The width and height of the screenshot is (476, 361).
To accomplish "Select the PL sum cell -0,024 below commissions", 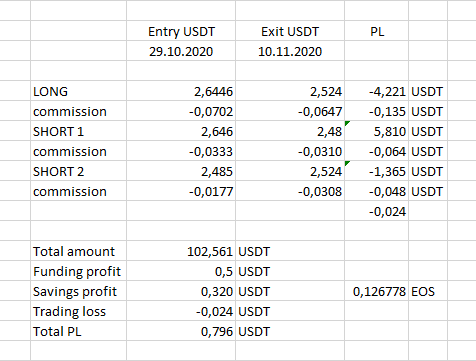I will point(377,211).
